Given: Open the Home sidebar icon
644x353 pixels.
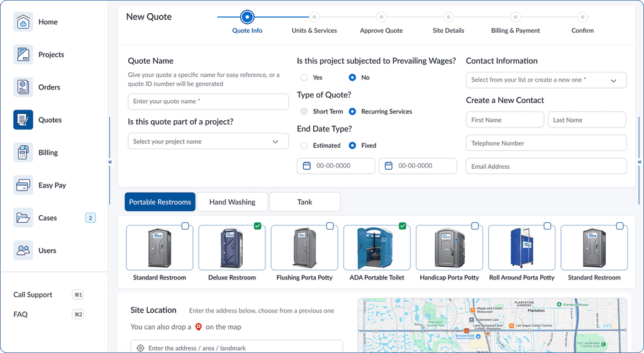Looking at the screenshot, I should click(x=23, y=22).
